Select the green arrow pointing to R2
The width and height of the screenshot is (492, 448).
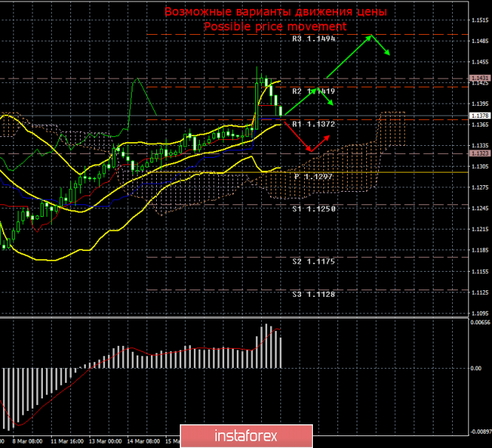(x=300, y=102)
